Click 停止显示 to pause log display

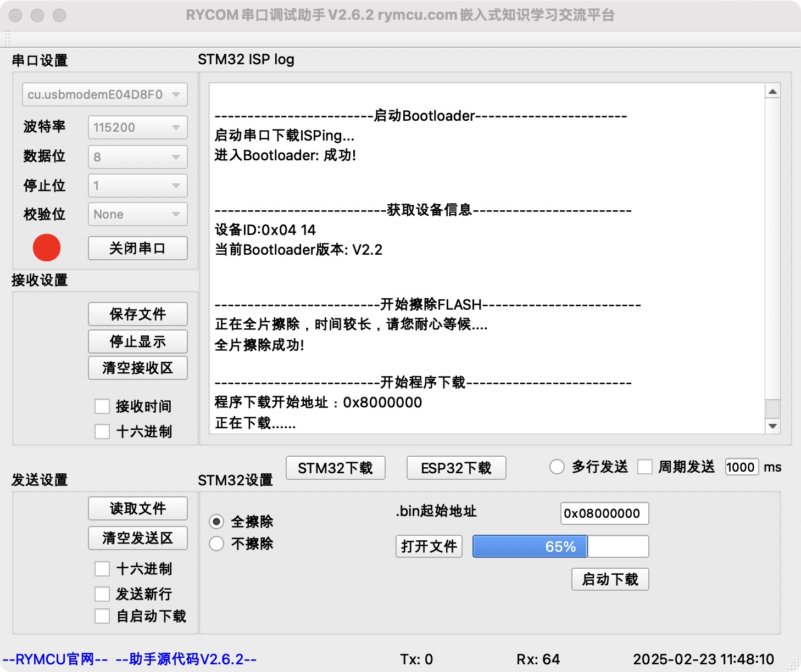[x=137, y=341]
